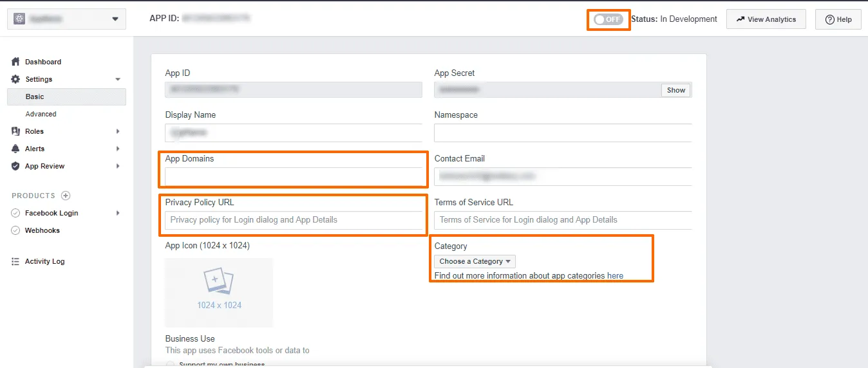This screenshot has height=368, width=868.
Task: Open the Advanced settings page
Action: pos(41,114)
